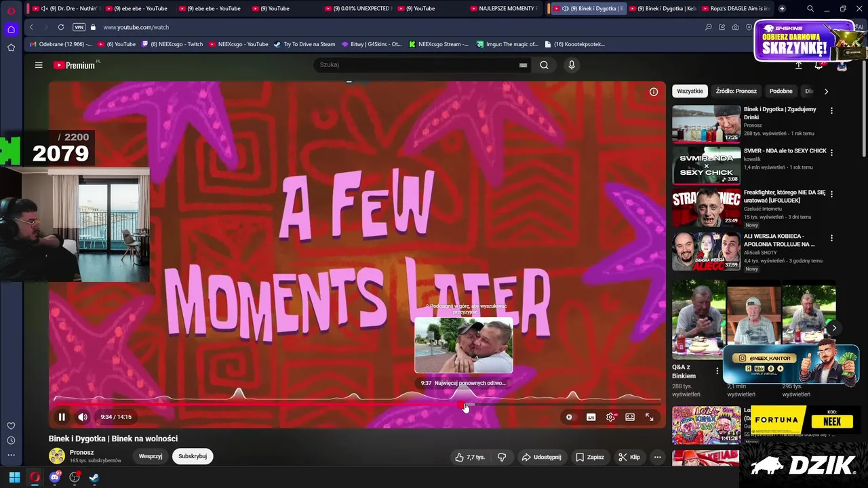Like the video with thumbs up

470,457
